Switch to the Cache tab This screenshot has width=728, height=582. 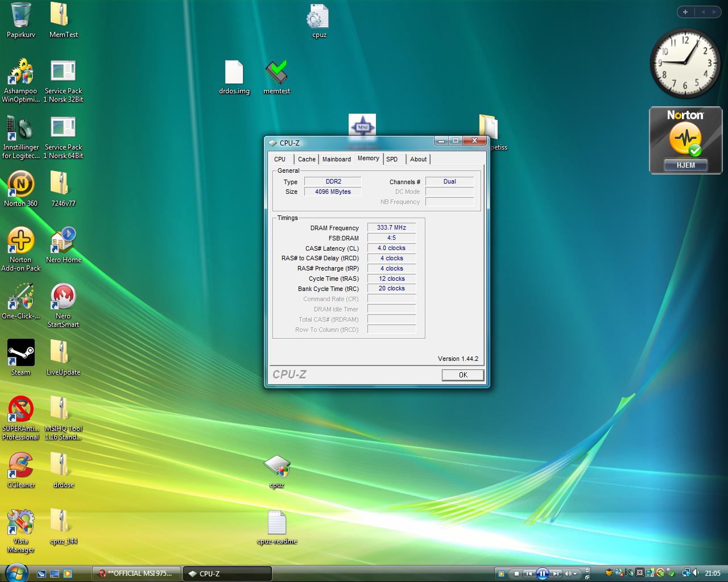(x=307, y=159)
